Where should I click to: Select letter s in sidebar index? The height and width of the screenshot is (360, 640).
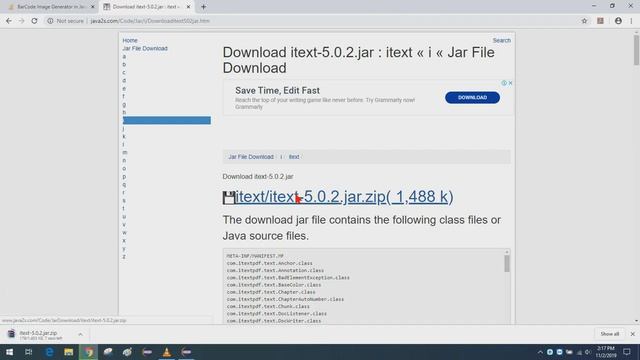point(124,200)
